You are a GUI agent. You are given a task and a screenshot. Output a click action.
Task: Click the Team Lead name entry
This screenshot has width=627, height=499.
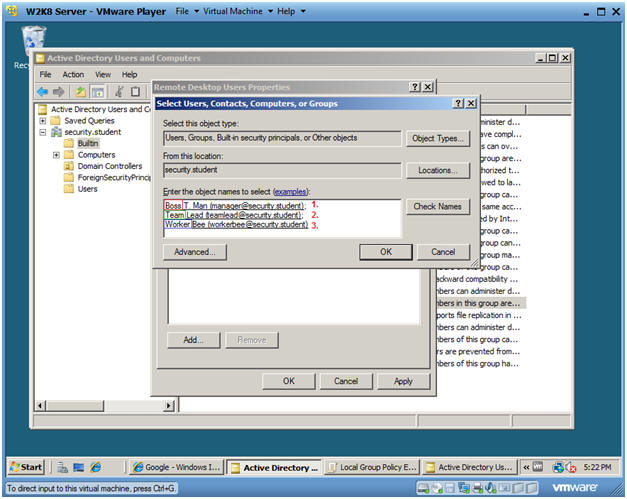pyautogui.click(x=234, y=215)
